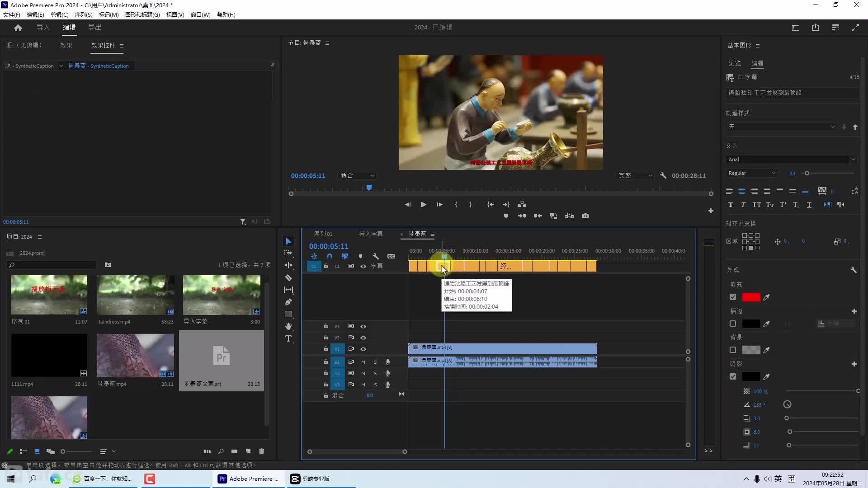Open the 序列(S) menu
This screenshot has height=488, width=868.
[x=84, y=14]
